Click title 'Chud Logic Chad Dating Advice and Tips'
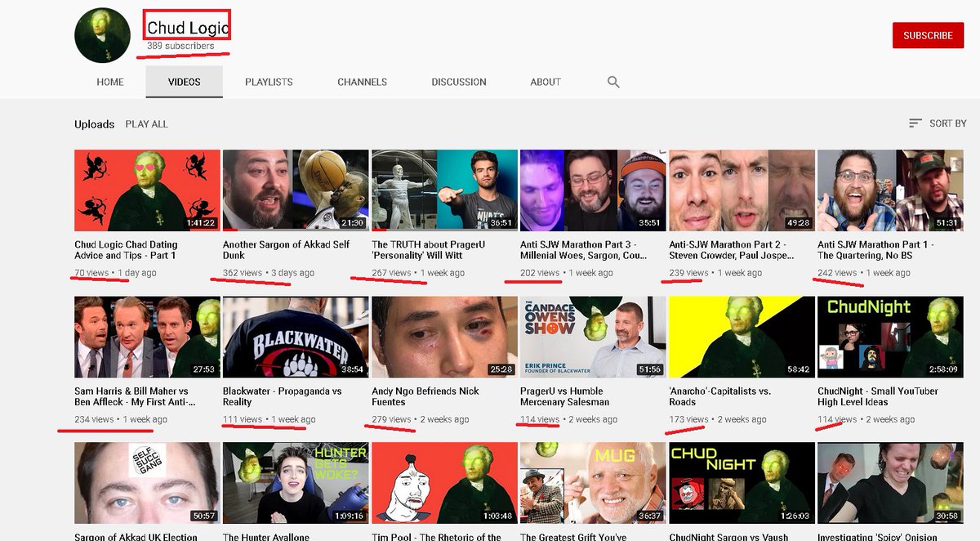Screen dimensions: 980x541 (x=126, y=250)
